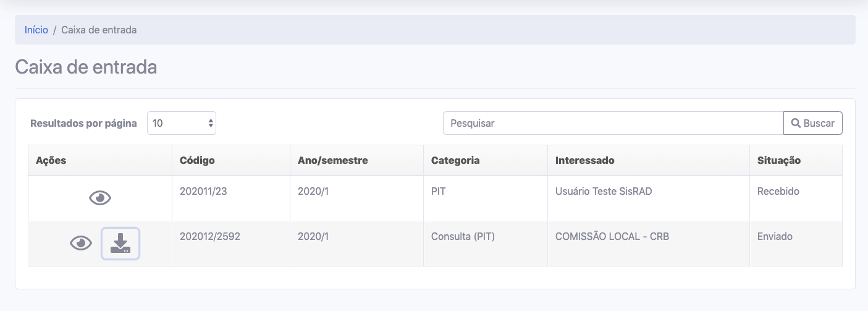Click Usuário Teste SisRAD cell
Screen dimensions: 868x311
point(603,191)
